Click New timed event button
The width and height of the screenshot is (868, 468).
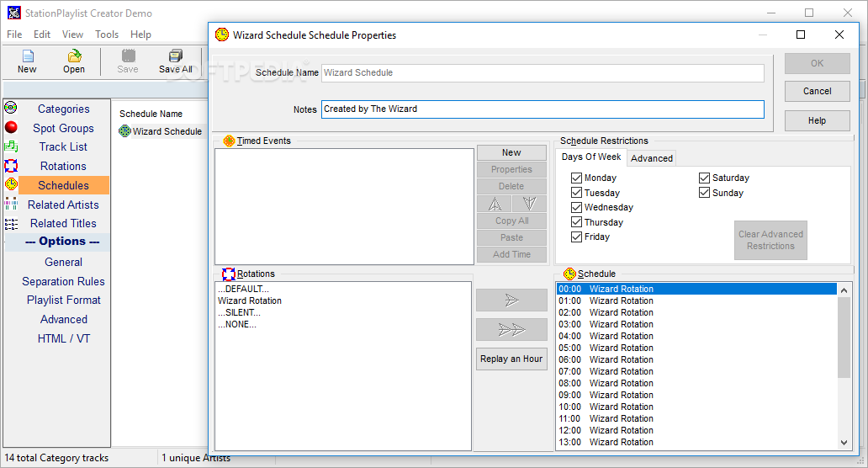click(x=511, y=153)
